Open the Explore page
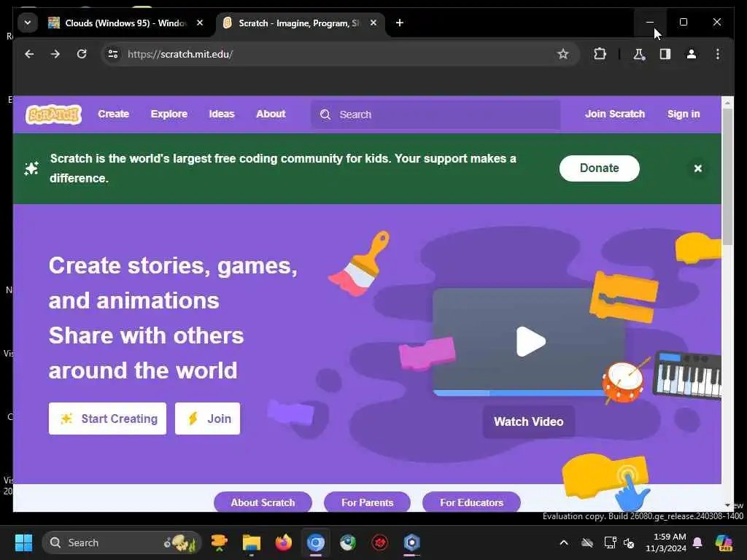The image size is (747, 560). coord(169,114)
